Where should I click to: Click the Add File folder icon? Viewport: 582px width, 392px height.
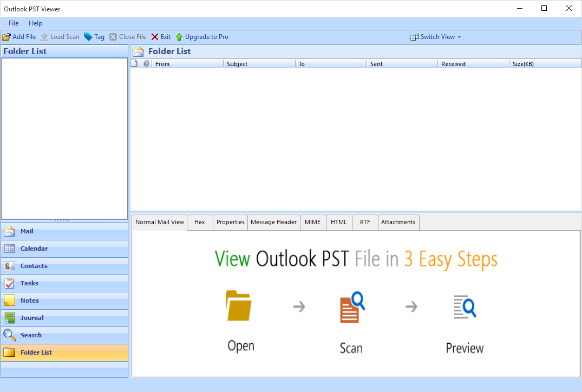(x=6, y=37)
